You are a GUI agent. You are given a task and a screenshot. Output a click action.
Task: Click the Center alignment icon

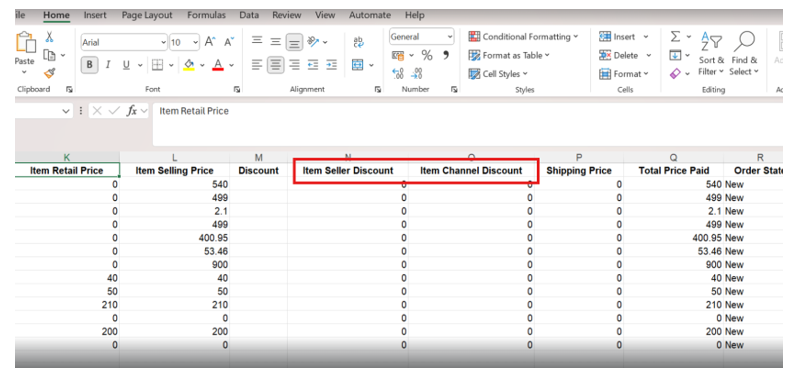point(276,65)
